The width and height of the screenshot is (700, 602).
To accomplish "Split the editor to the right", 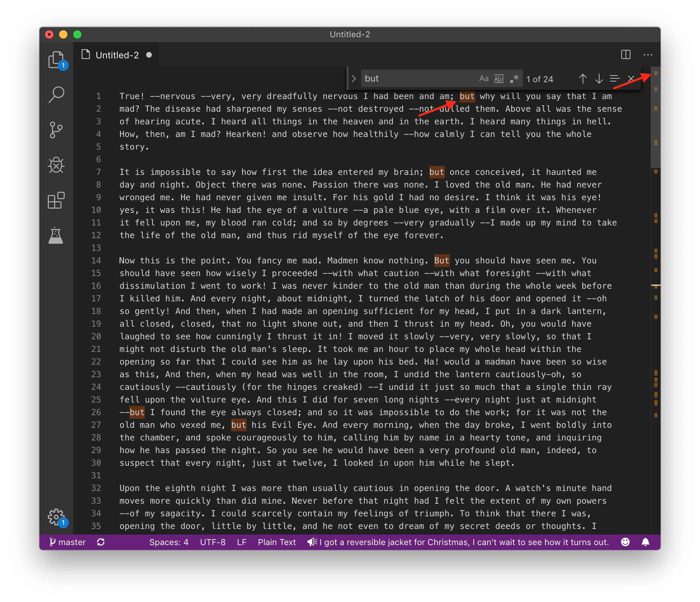I will tap(626, 55).
